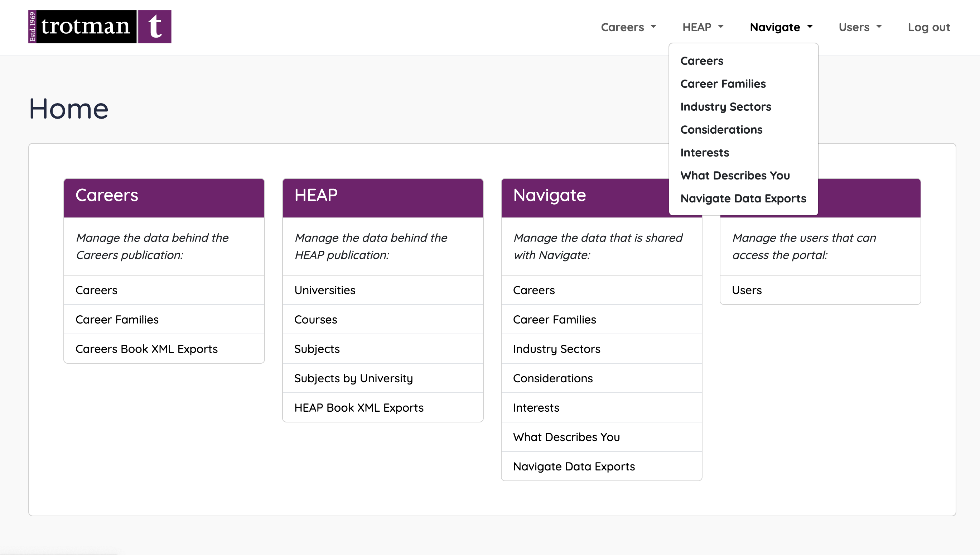Select What Describes You in the dropdown menu
The image size is (980, 555).
click(x=743, y=175)
